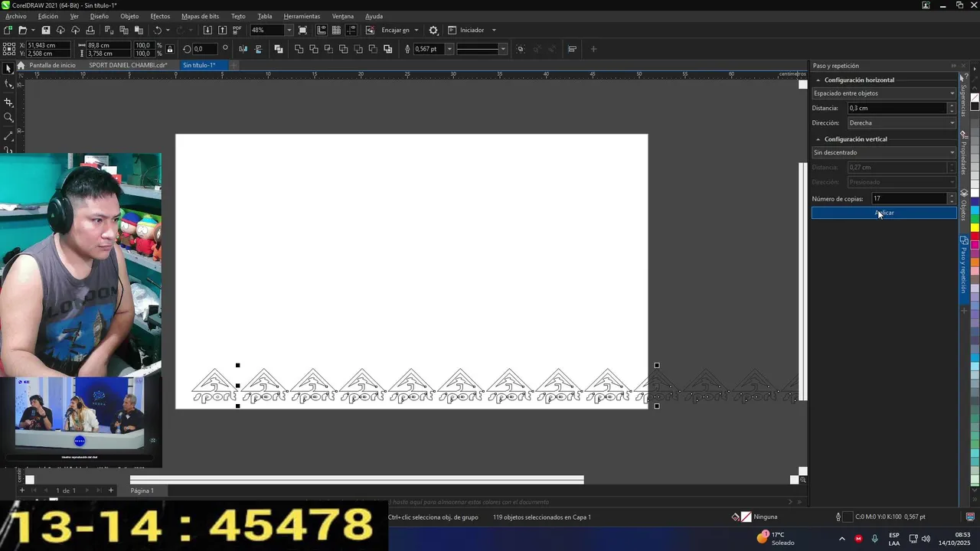Click the rotation angle field
This screenshot has width=980, height=551.
tap(205, 49)
